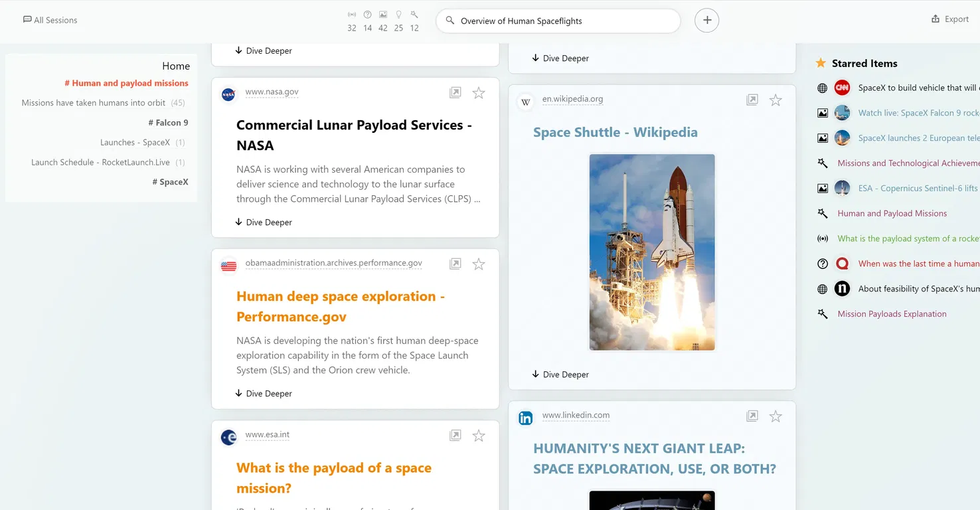Open HUMANITY'S NEXT GIANT LEAP article title
This screenshot has width=980, height=510.
click(655, 459)
